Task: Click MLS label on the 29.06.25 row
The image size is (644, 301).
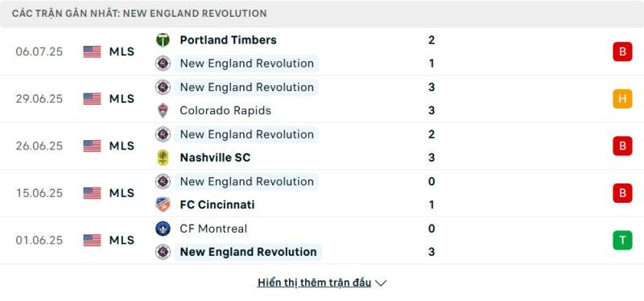Action: (122, 99)
